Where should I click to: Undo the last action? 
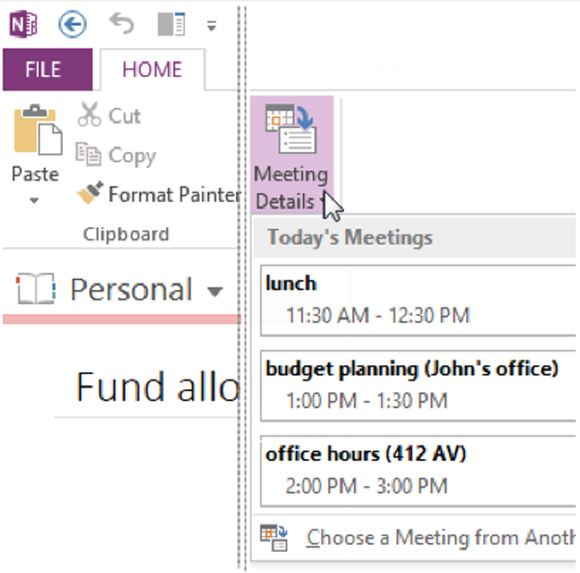(122, 24)
